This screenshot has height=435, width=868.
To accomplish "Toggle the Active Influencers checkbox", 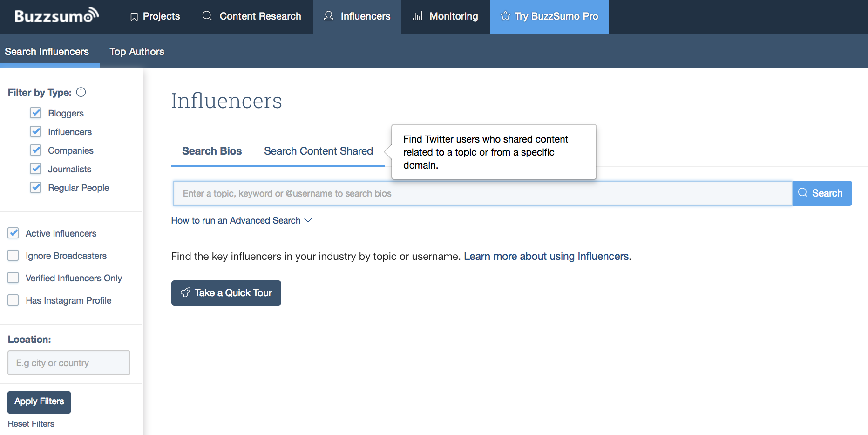I will click(x=13, y=233).
